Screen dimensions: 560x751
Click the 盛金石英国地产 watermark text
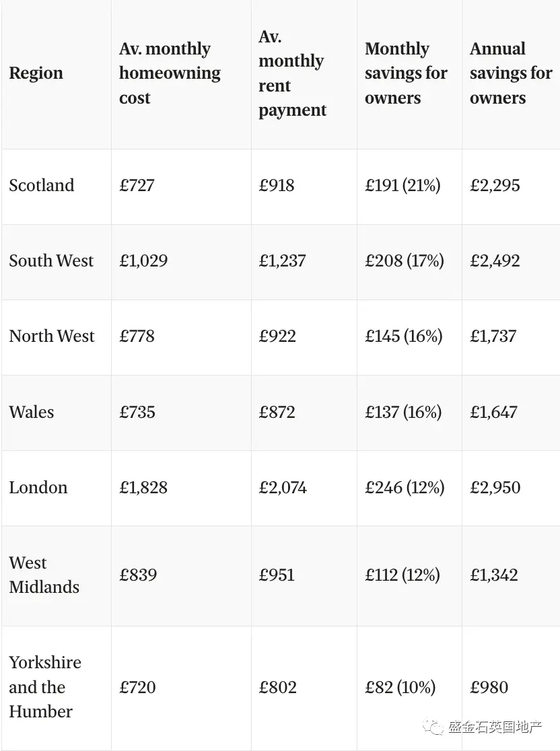495,727
